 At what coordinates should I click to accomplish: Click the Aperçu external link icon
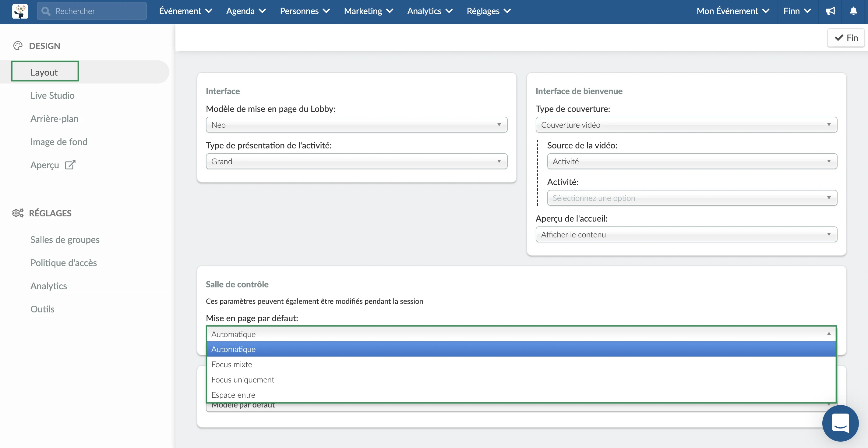click(70, 165)
